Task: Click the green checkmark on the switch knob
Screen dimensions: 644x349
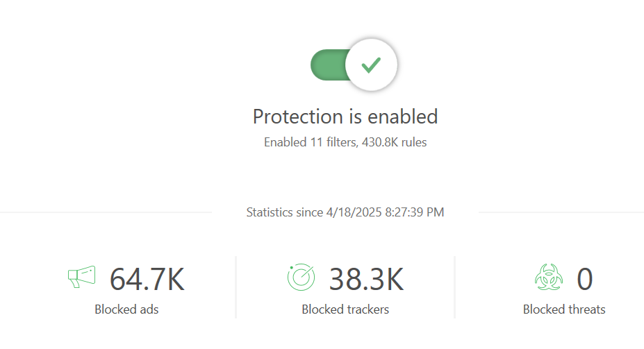Action: coord(371,65)
